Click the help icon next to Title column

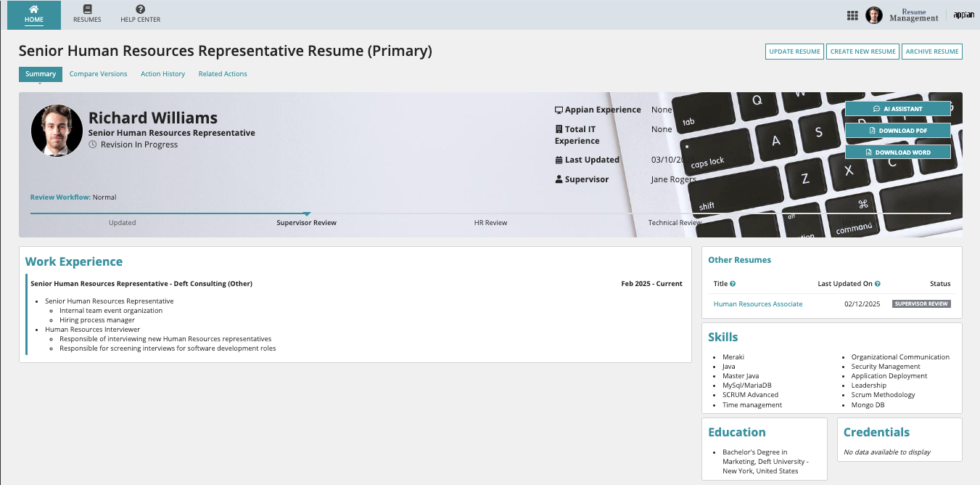click(x=733, y=284)
